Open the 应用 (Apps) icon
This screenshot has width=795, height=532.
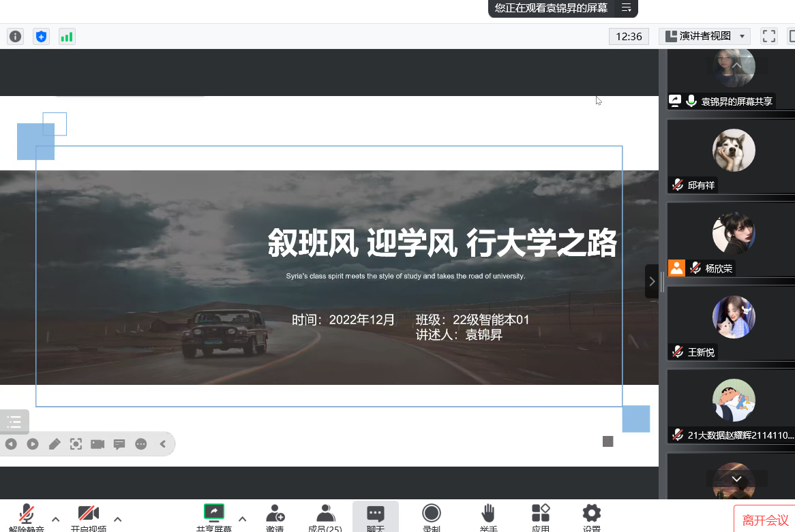point(541,516)
